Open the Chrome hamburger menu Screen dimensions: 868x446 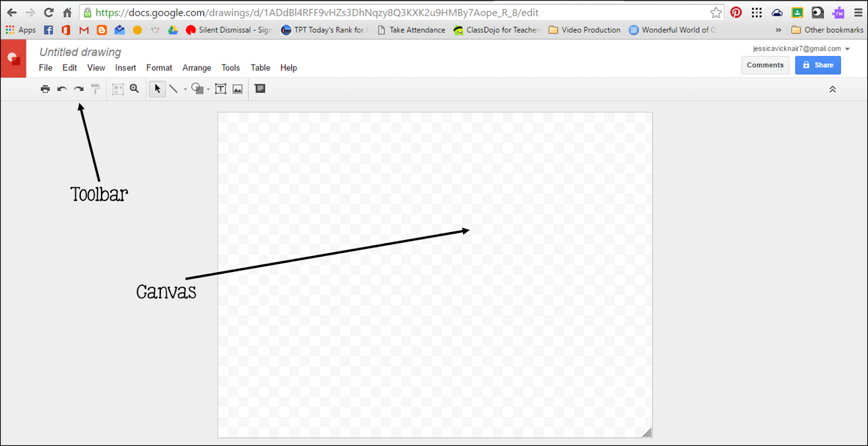point(858,12)
